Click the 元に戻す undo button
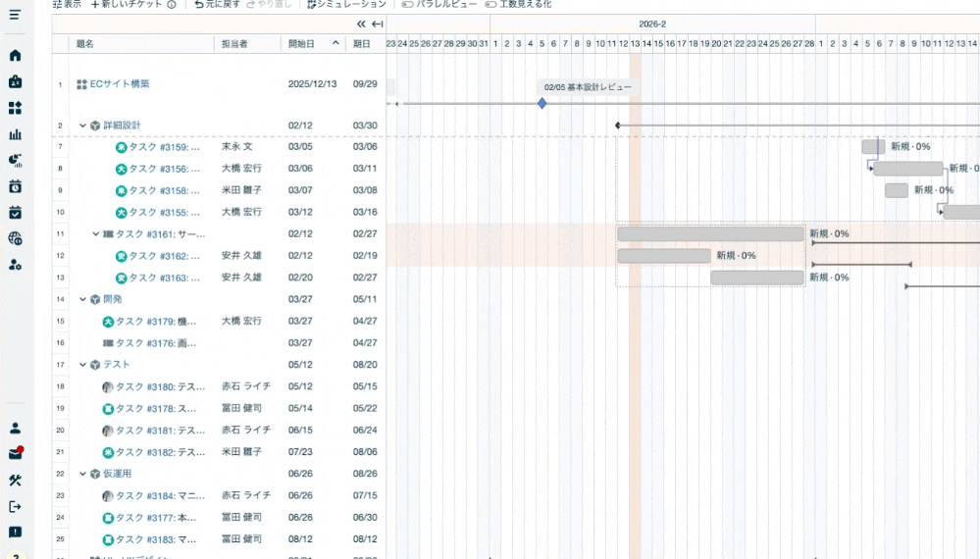980x559 pixels. (217, 4)
